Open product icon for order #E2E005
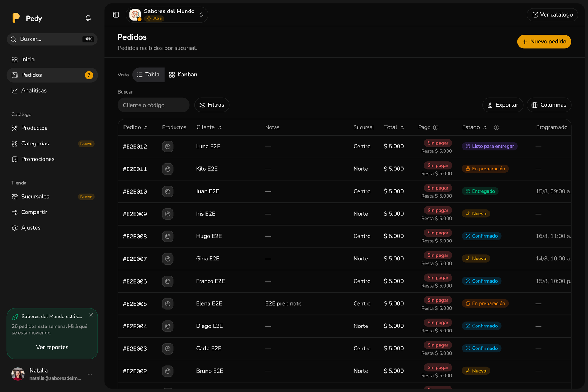588x392 pixels. (x=168, y=304)
